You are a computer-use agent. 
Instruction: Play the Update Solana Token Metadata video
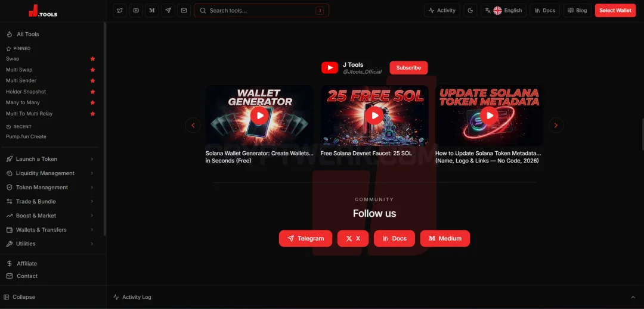tap(490, 116)
